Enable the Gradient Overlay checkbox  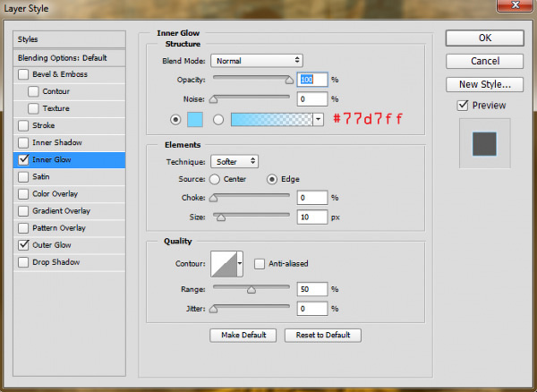tap(23, 211)
